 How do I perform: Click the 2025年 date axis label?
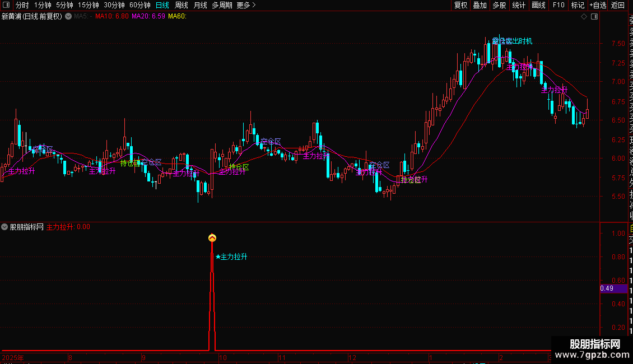coord(13,357)
